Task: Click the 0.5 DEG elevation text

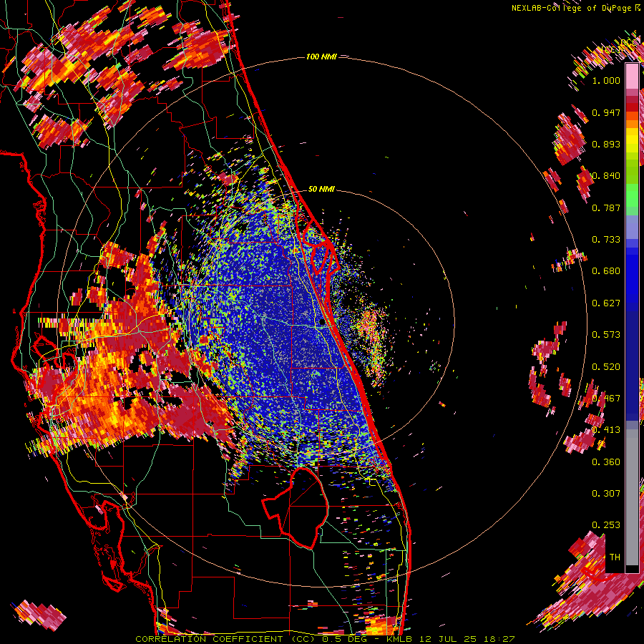Action: point(344,639)
